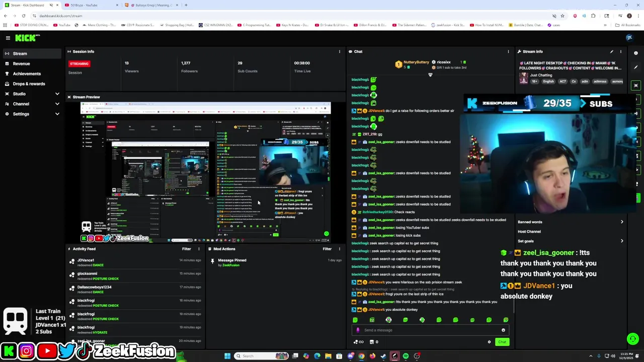Select Stream in the sidebar
The width and height of the screenshot is (644, 362).
[32, 53]
